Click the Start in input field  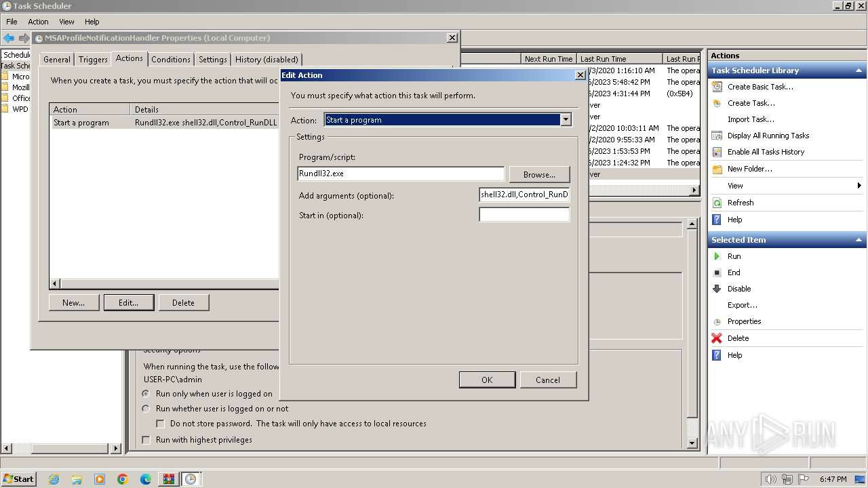pyautogui.click(x=524, y=215)
